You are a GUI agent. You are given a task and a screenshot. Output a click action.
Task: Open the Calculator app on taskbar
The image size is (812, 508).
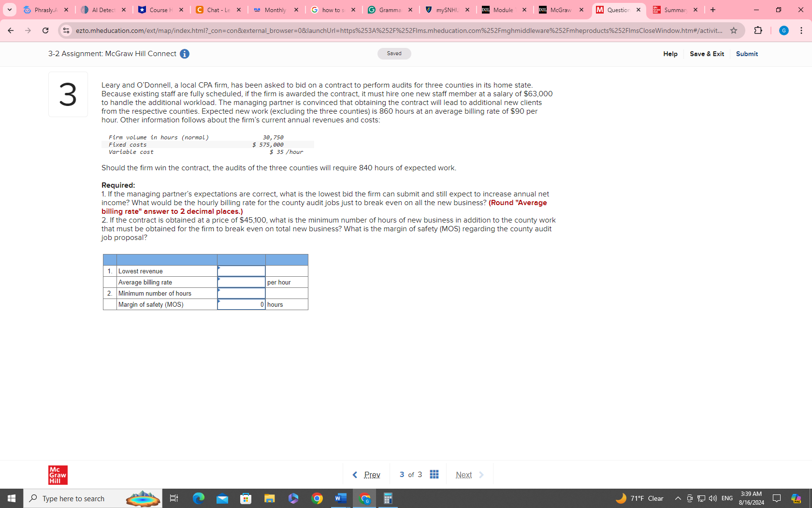[x=388, y=498]
